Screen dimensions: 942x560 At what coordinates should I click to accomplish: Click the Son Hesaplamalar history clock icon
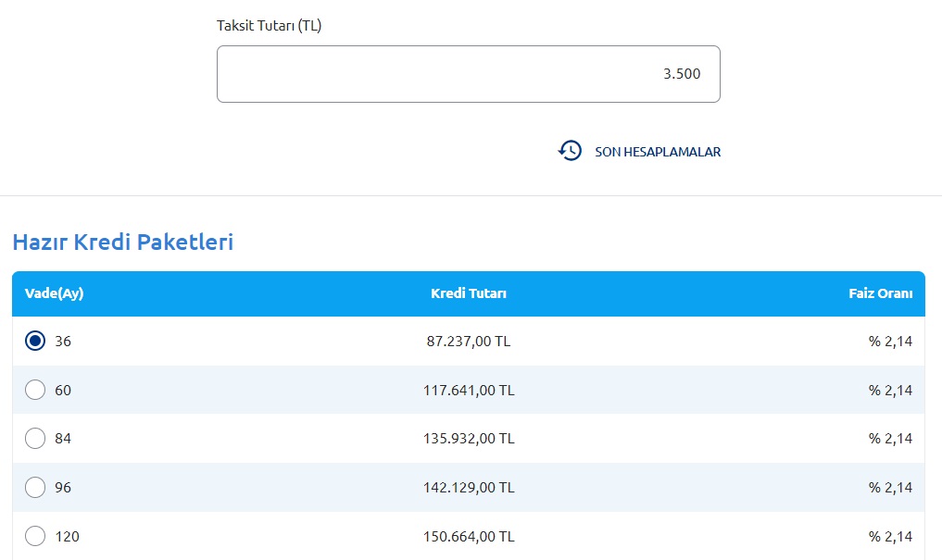click(x=570, y=151)
